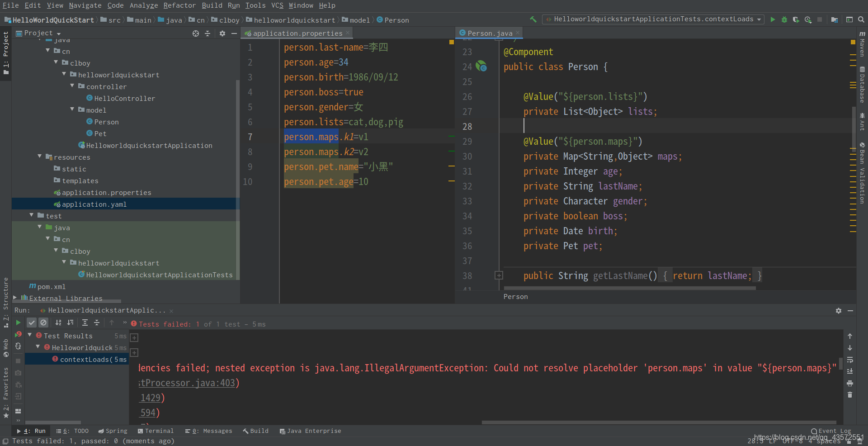Expand folded getLastName method on line 38
Screen dimensions: 868x446
[499, 275]
